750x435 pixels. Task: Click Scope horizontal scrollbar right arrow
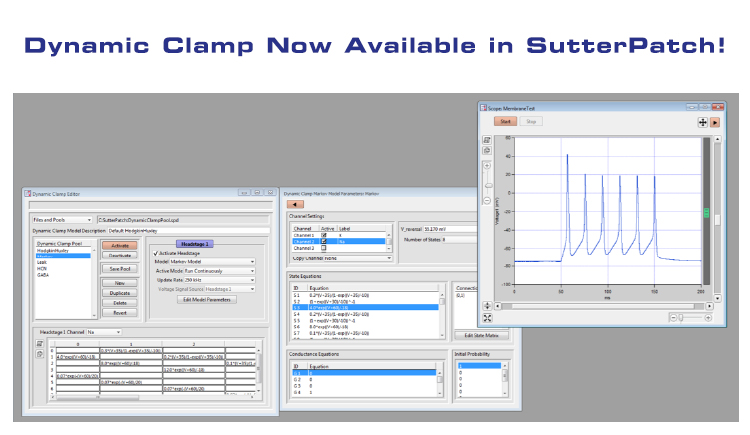(x=709, y=306)
